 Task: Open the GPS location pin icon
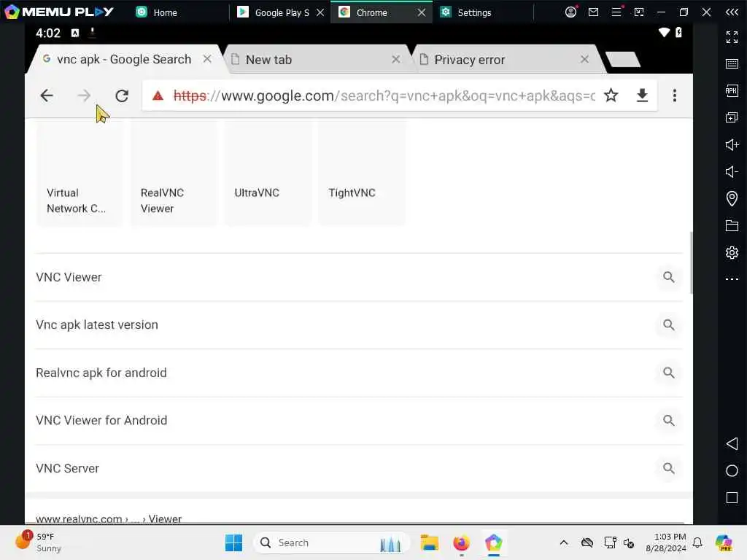point(732,198)
